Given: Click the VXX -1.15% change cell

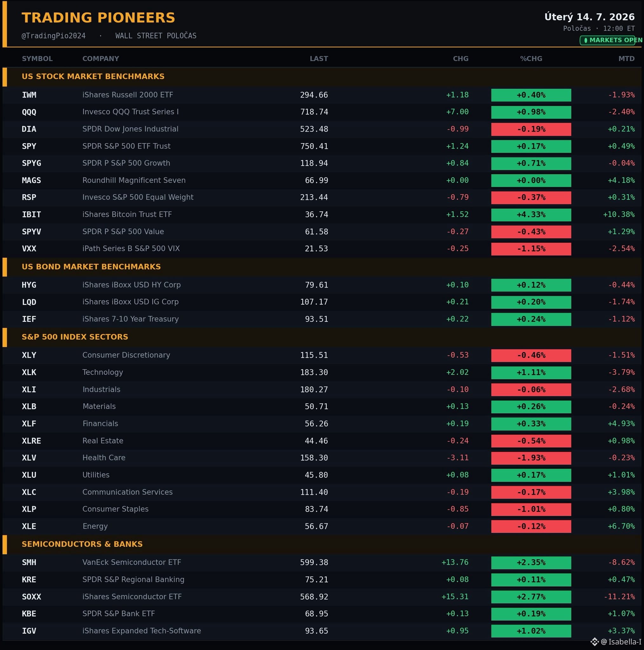Looking at the screenshot, I should coord(531,249).
